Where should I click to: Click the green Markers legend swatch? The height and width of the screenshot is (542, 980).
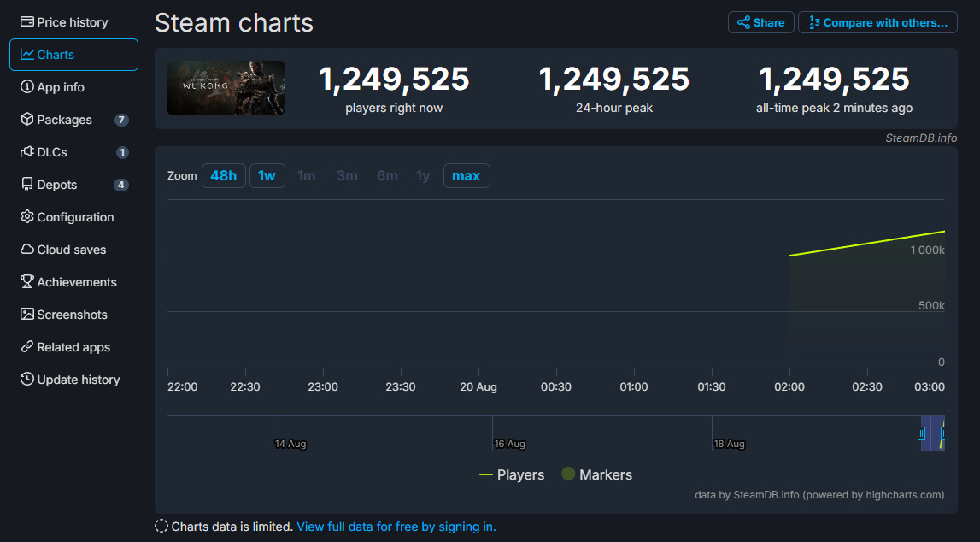pos(568,474)
